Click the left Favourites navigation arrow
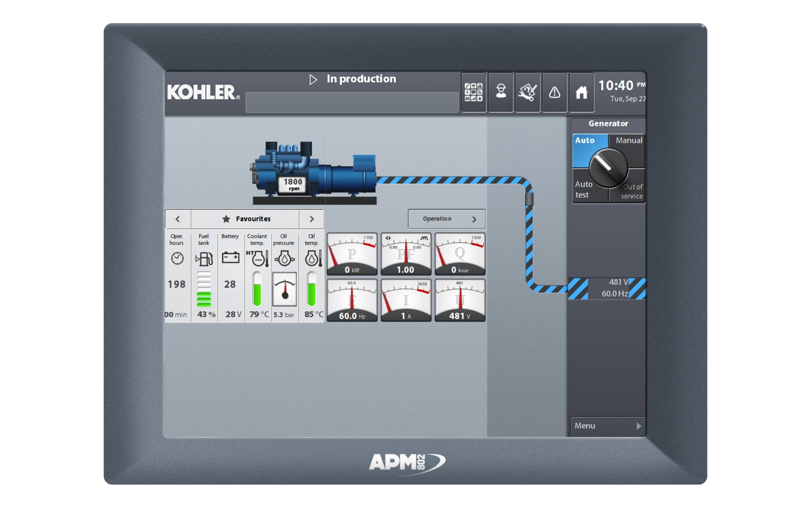The width and height of the screenshot is (812, 508). pos(177,219)
